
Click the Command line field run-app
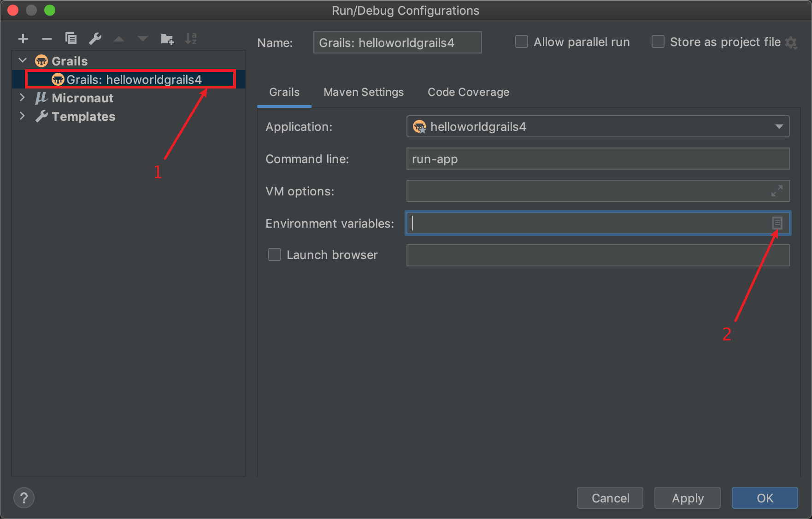[598, 159]
